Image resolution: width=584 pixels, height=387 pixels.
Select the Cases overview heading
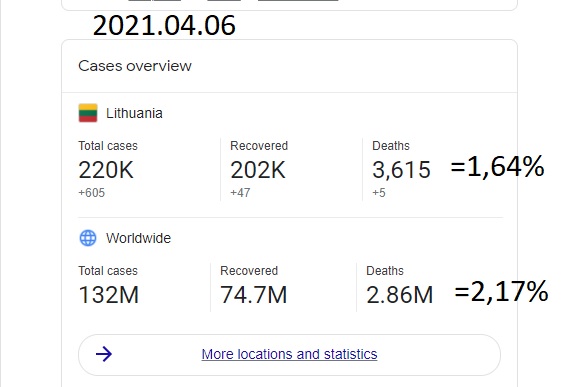[x=135, y=66]
